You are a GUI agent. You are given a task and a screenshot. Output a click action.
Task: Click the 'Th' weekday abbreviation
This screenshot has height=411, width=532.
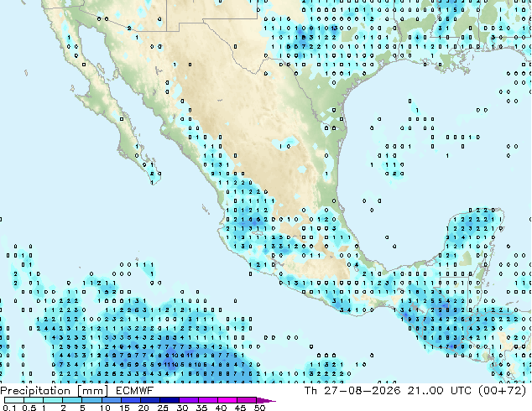pos(310,391)
